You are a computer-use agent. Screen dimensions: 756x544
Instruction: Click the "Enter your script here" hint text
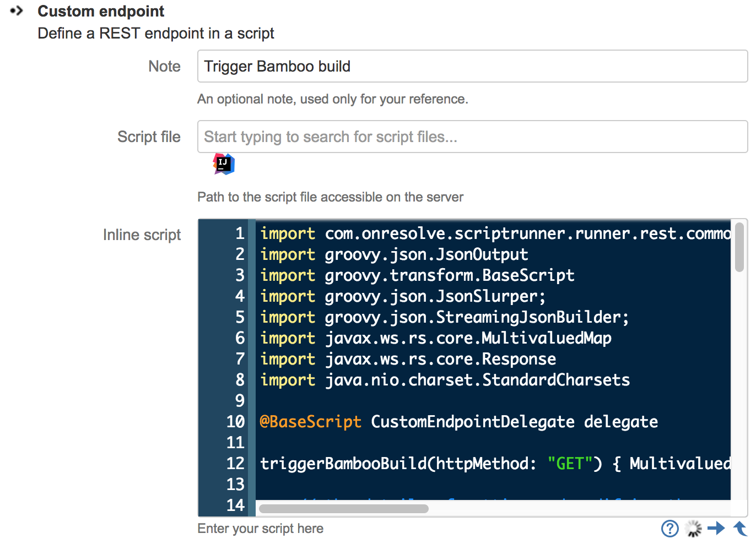pyautogui.click(x=261, y=529)
